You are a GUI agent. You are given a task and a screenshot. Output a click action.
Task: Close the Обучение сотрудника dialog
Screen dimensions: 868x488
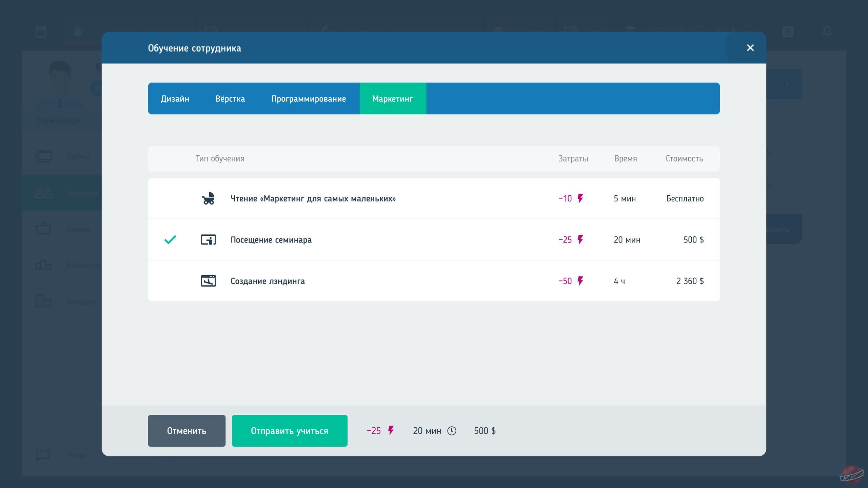coord(750,48)
